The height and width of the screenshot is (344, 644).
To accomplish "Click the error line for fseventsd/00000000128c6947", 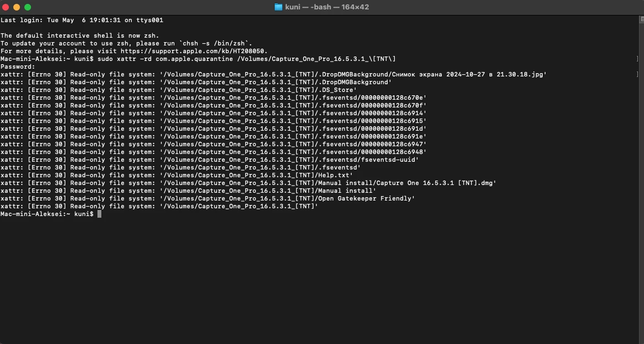I will coord(214,145).
